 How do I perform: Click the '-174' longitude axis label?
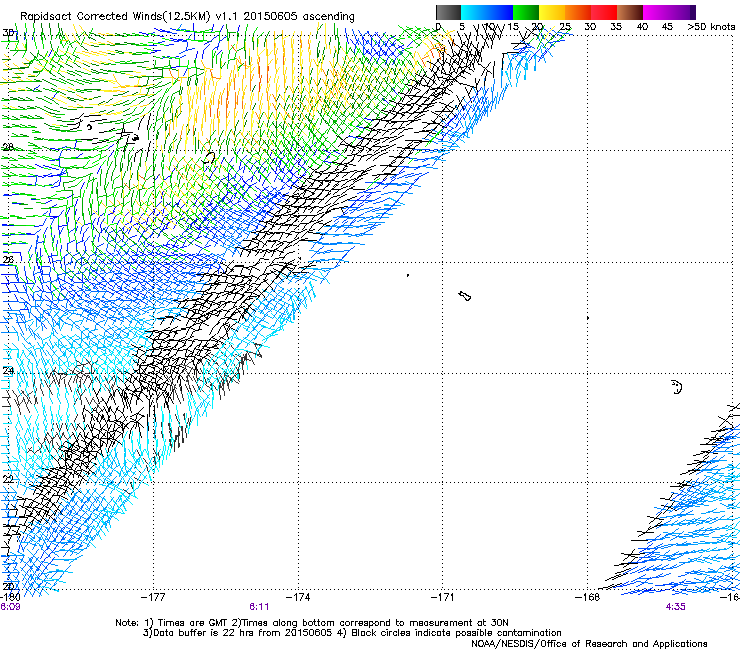pyautogui.click(x=298, y=597)
